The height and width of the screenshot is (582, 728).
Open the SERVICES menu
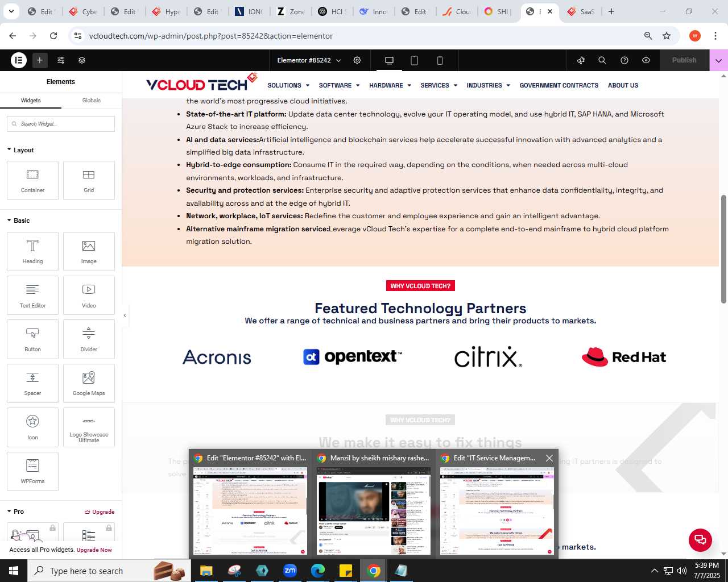[x=439, y=85]
